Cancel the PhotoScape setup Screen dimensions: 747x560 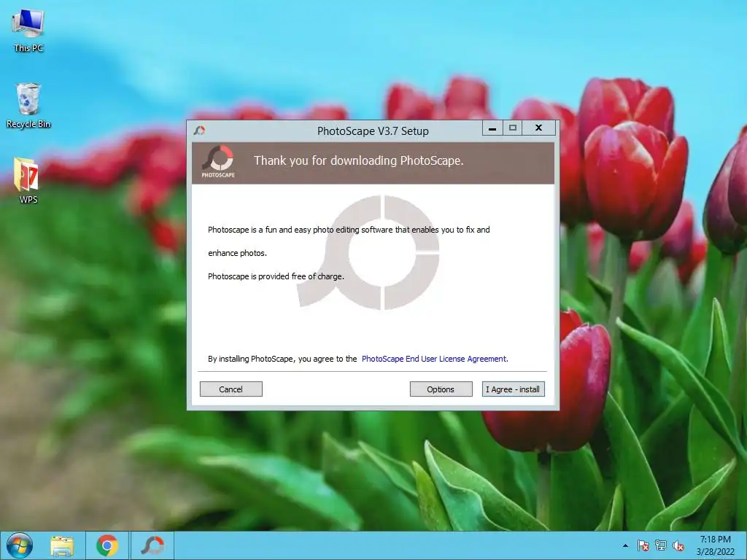(231, 389)
